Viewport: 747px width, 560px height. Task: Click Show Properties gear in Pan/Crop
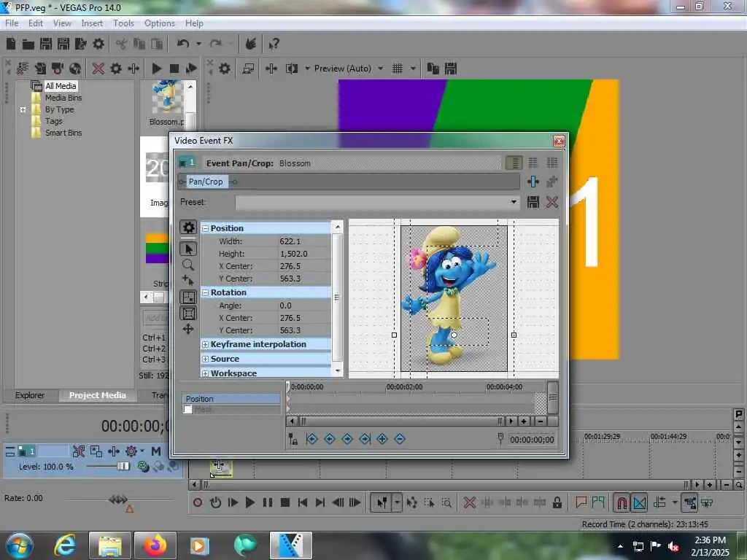click(188, 227)
